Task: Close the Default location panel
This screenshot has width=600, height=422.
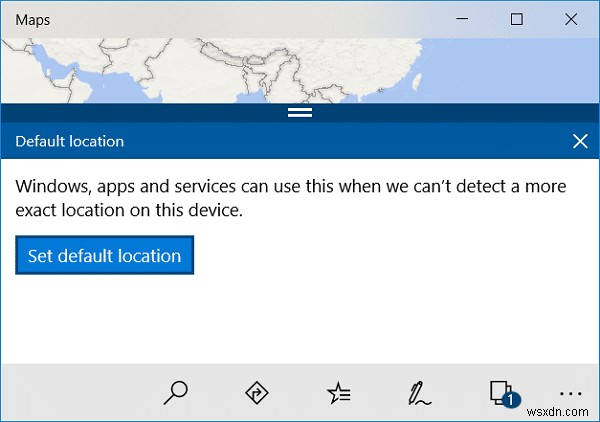Action: pyautogui.click(x=580, y=141)
